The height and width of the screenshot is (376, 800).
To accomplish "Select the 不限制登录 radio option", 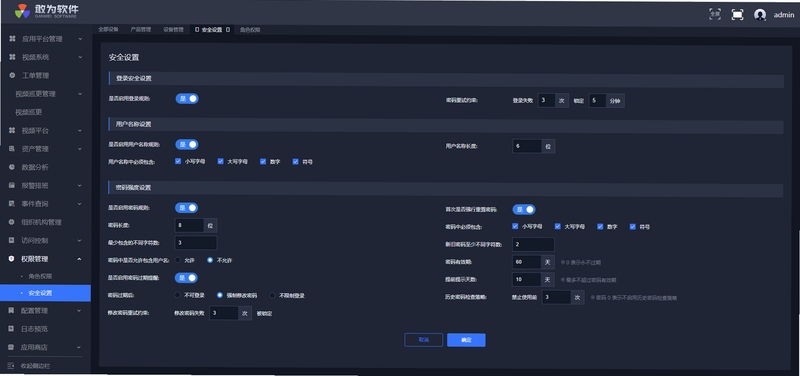I will tap(272, 295).
